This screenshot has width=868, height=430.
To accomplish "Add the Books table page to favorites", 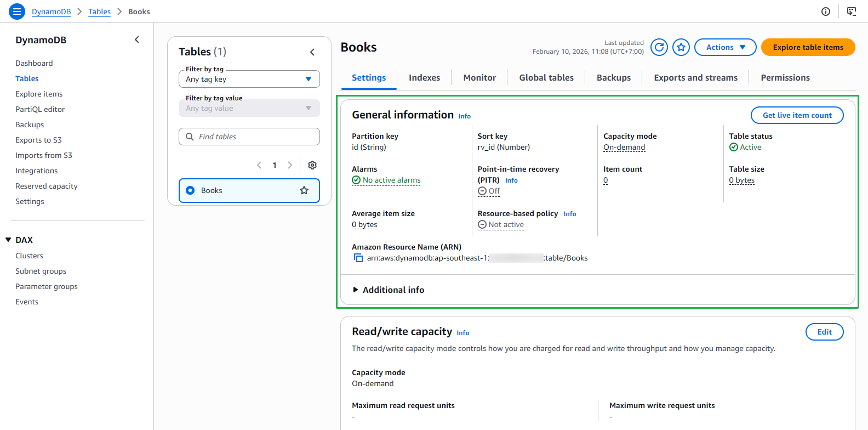I will (x=681, y=47).
